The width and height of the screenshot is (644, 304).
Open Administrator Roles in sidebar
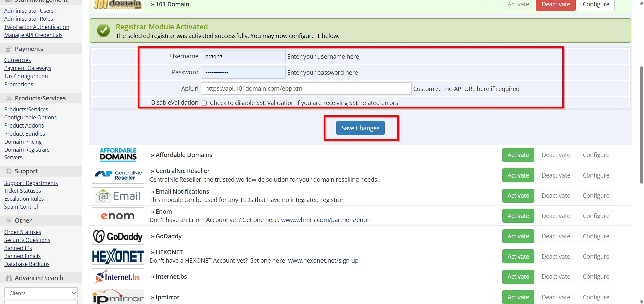[29, 19]
